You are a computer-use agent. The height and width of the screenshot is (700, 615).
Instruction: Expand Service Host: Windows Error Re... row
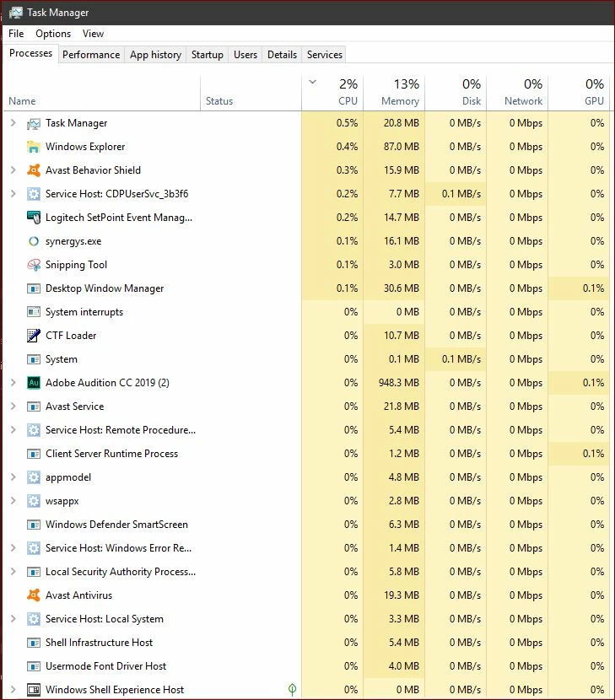(13, 547)
